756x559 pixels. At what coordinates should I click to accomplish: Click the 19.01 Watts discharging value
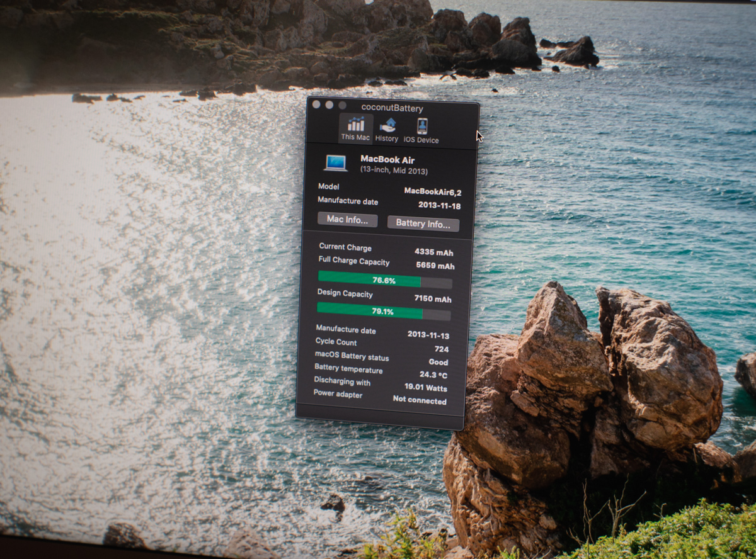pyautogui.click(x=425, y=388)
